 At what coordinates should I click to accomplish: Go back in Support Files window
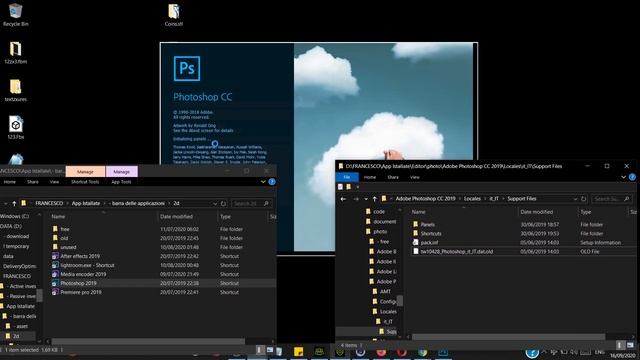click(343, 199)
